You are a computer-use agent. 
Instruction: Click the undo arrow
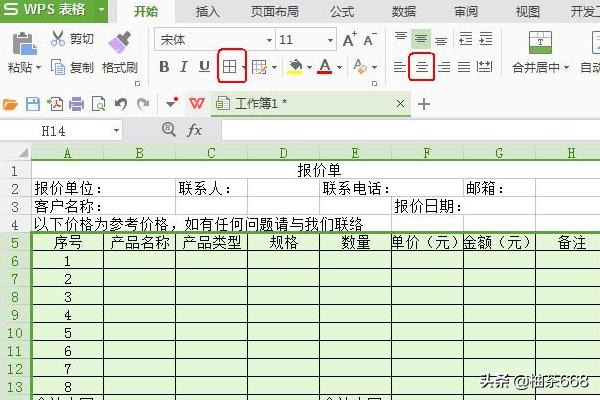click(120, 104)
